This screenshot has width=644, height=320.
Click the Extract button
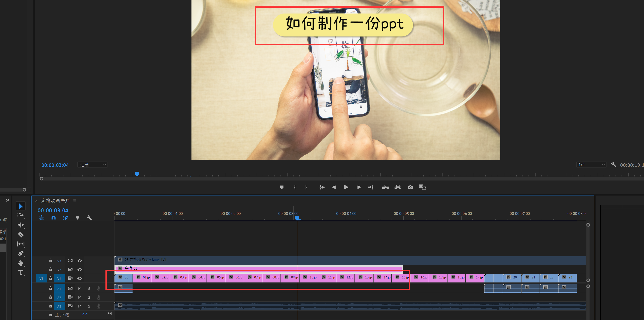[x=398, y=187]
